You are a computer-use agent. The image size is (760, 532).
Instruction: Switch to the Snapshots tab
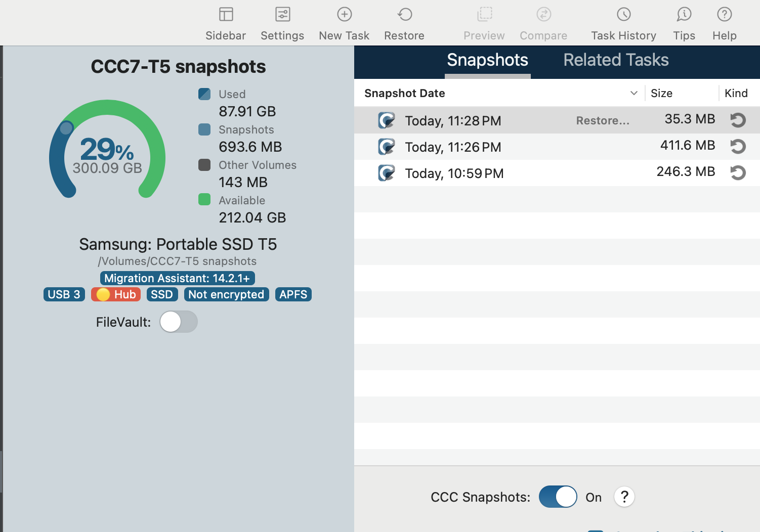[x=488, y=60]
